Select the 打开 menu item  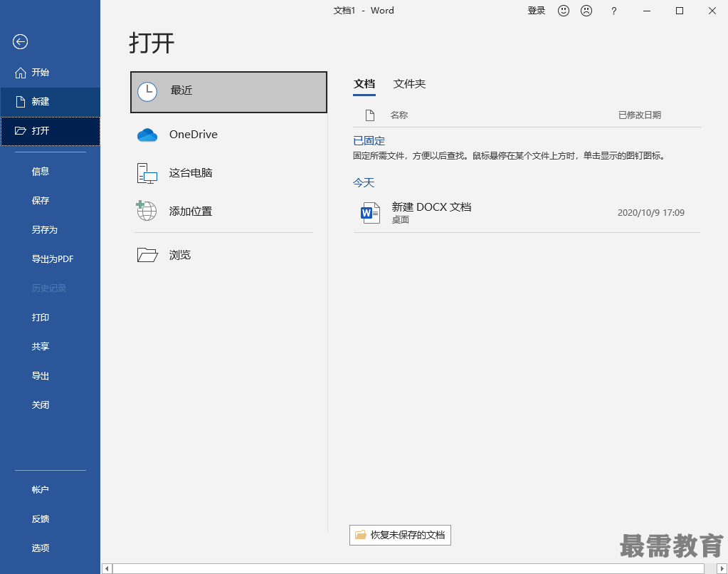pos(50,131)
